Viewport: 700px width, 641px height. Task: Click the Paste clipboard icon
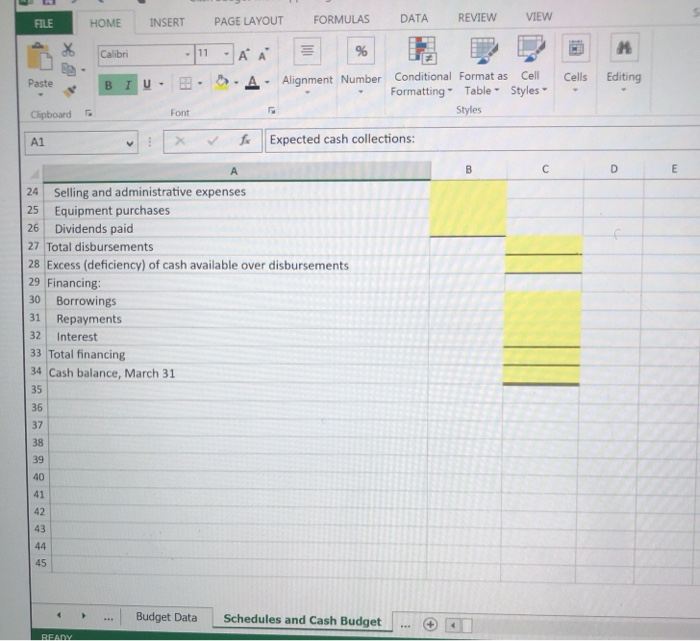[39, 56]
